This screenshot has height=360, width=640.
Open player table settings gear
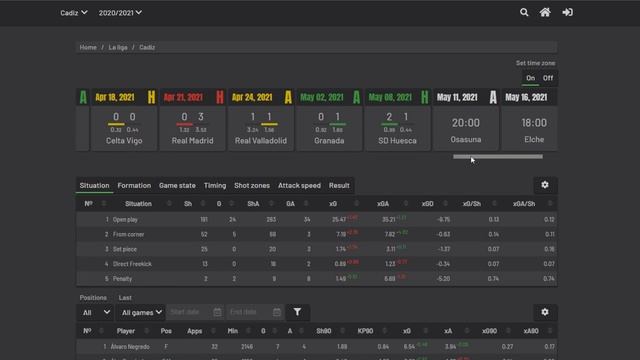(545, 312)
